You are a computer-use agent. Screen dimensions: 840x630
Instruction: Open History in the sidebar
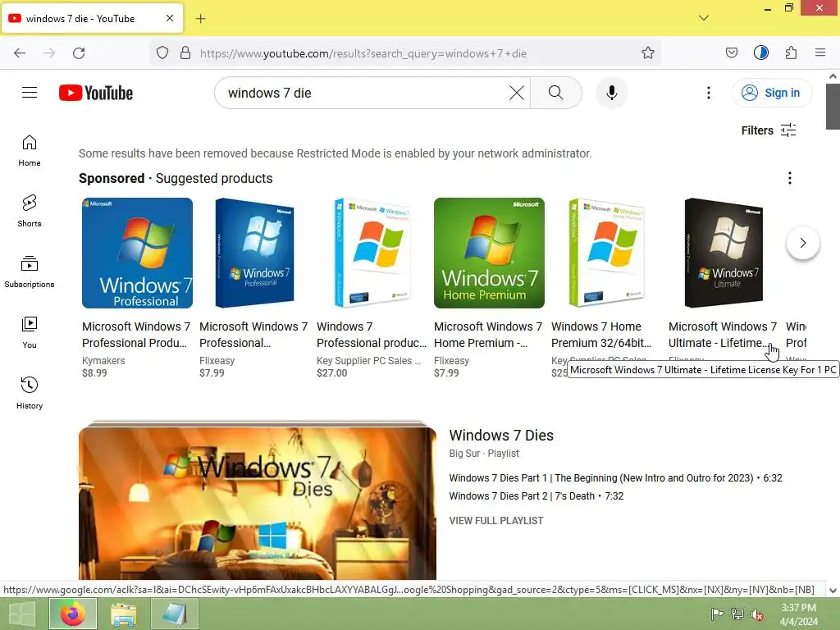pos(30,393)
